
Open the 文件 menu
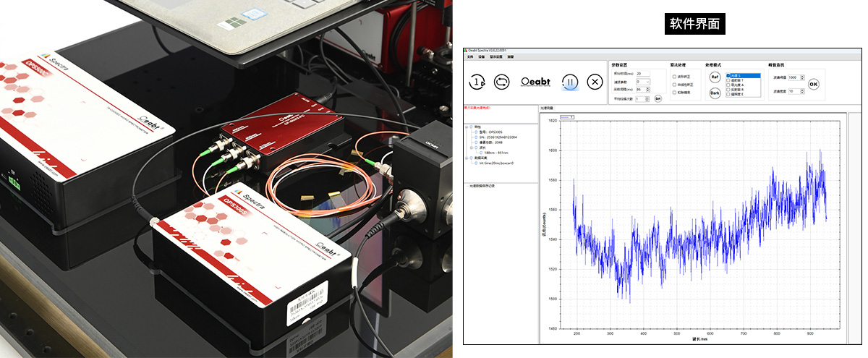(470, 56)
